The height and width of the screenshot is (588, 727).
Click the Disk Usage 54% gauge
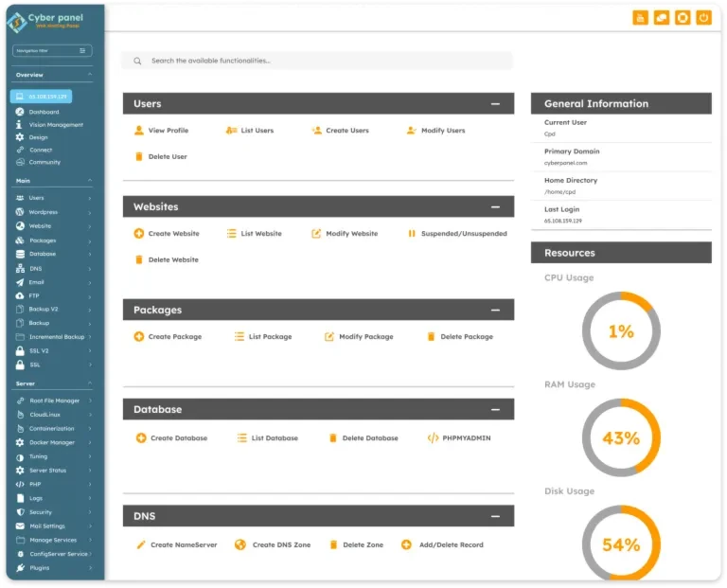point(621,543)
